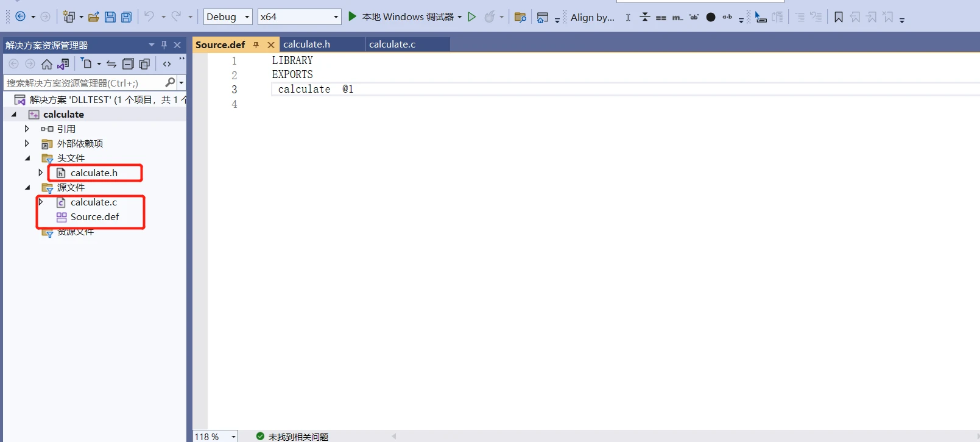Screen dimensions: 980x442
Task: Open the 118 % zoom level dropdown
Action: 233,437
